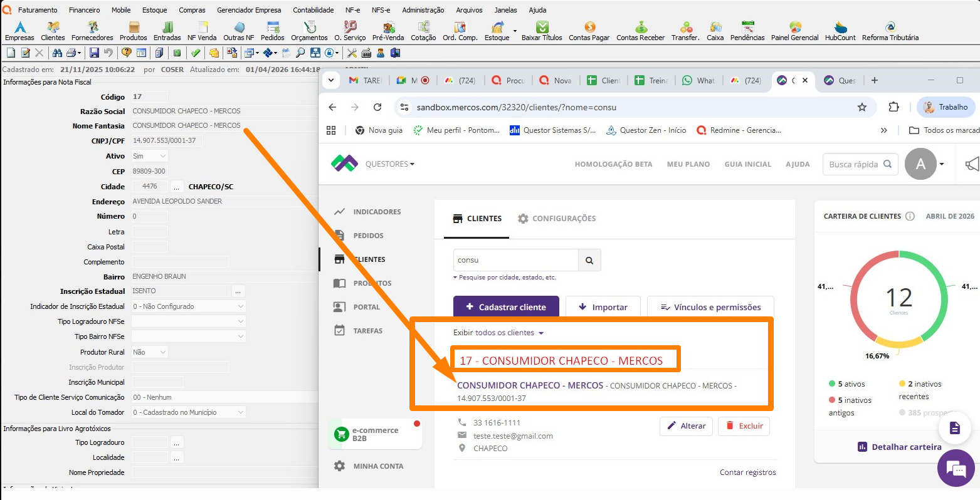The width and height of the screenshot is (980, 500).
Task: Click the magnifier button beside the consu search
Action: click(x=589, y=260)
